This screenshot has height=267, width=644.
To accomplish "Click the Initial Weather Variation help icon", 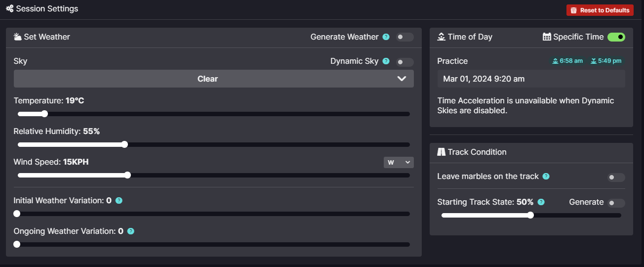I will 119,201.
